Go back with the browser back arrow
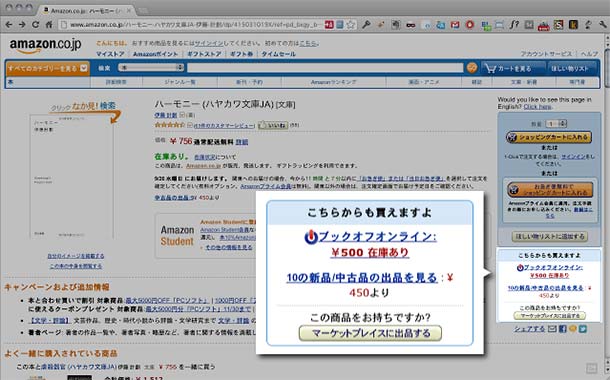Screen dimensions: 610x380 pos(9,25)
